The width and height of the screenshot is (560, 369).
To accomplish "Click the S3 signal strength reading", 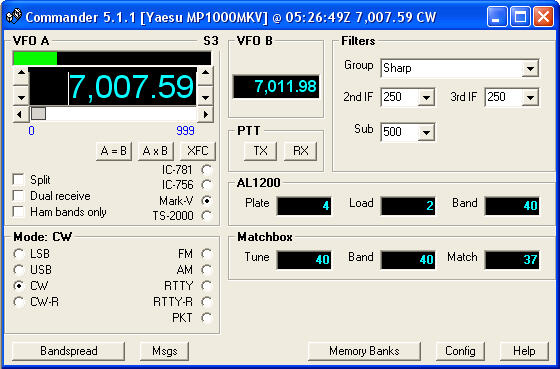I will pyautogui.click(x=211, y=41).
